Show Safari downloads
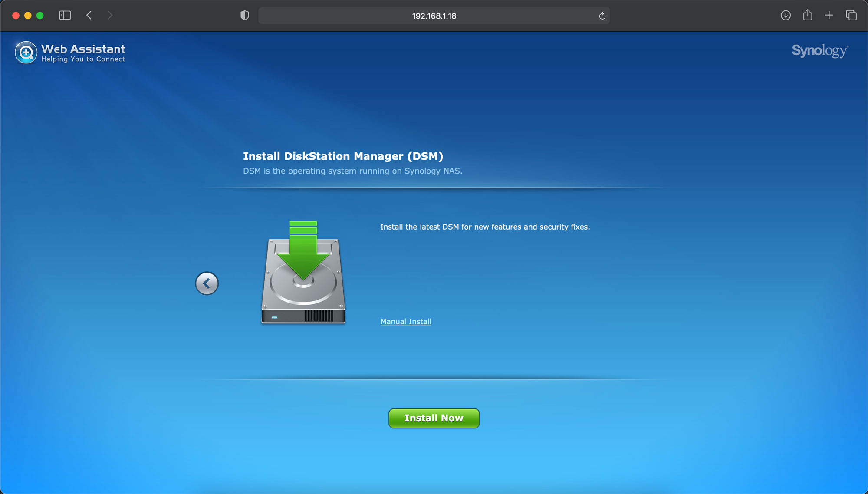The image size is (868, 494). coord(786,16)
